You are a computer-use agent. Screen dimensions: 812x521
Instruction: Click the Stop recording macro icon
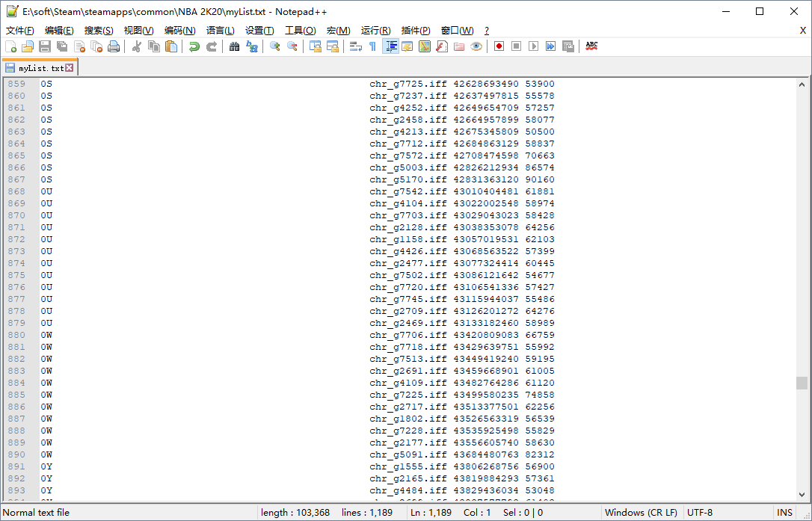click(x=517, y=46)
